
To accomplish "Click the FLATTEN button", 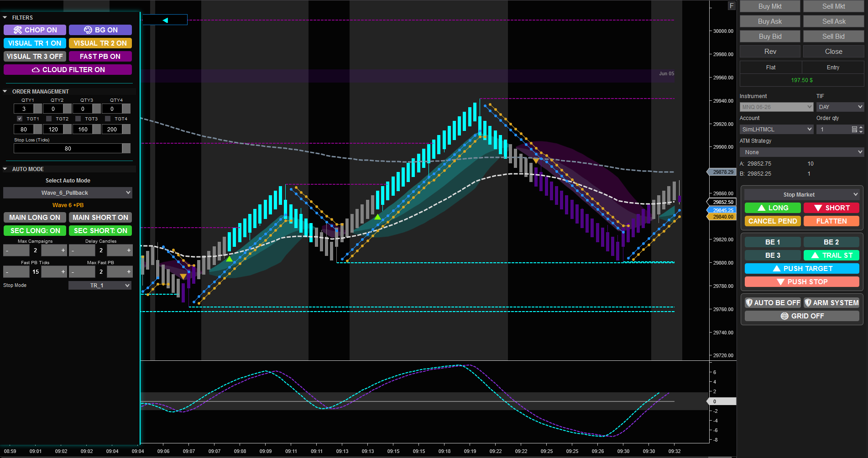I will (x=831, y=221).
